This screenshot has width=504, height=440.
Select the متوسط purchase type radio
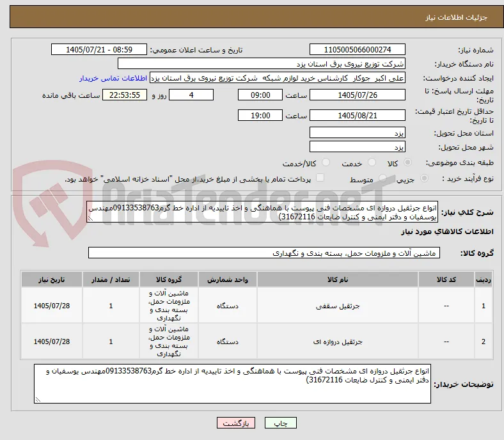tap(382, 178)
